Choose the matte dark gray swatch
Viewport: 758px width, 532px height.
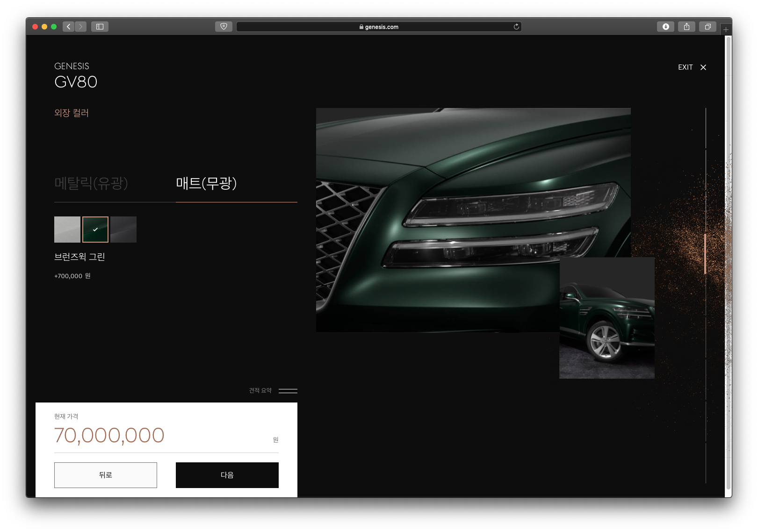(x=123, y=230)
